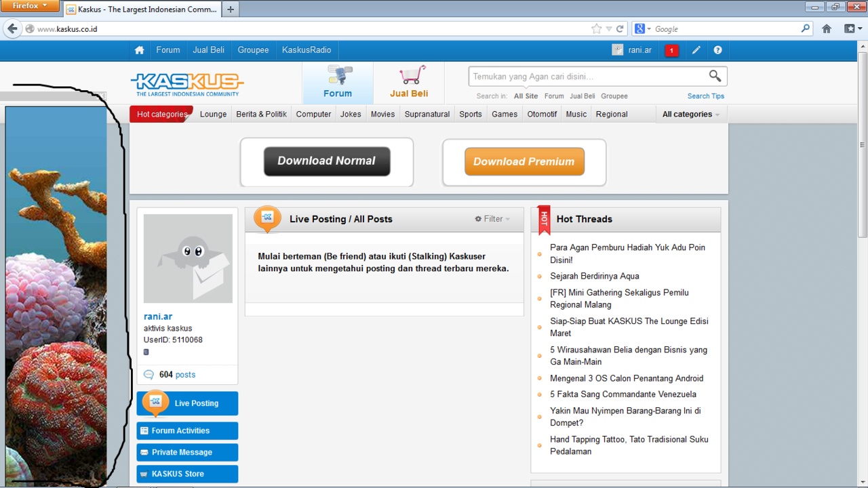The image size is (868, 488).
Task: Click the Download Normal button
Action: (327, 161)
